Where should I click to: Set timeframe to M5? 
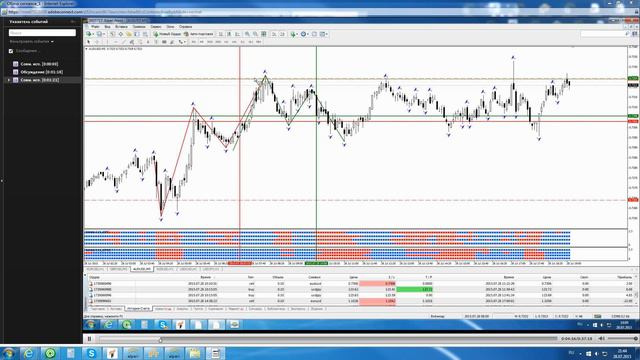[202, 42]
